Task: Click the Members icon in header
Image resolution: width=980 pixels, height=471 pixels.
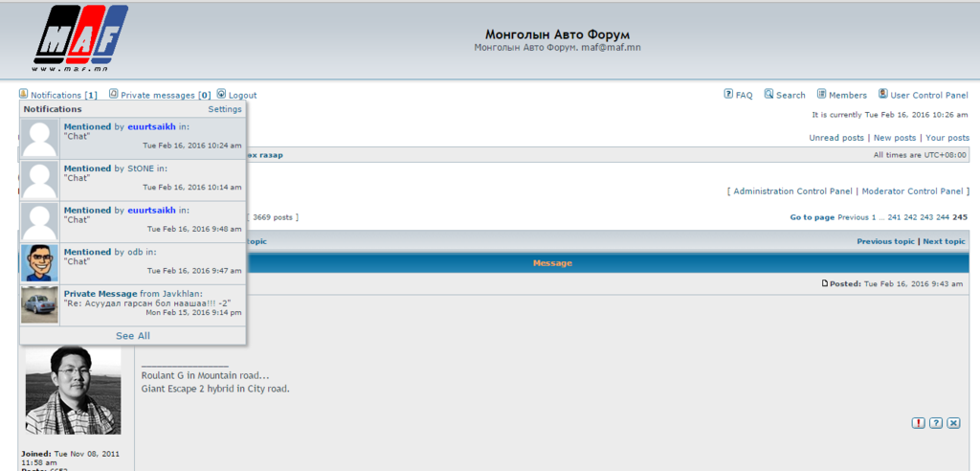Action: coord(822,95)
